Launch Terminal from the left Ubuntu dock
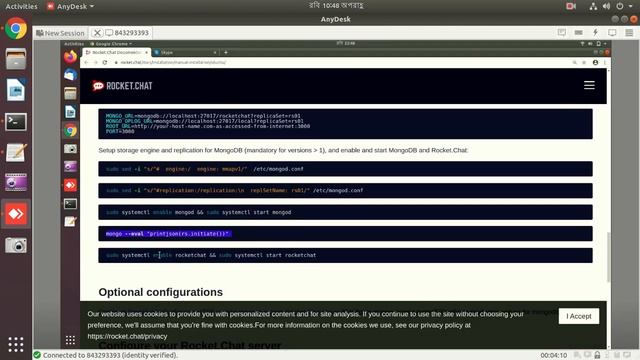 pyautogui.click(x=16, y=122)
